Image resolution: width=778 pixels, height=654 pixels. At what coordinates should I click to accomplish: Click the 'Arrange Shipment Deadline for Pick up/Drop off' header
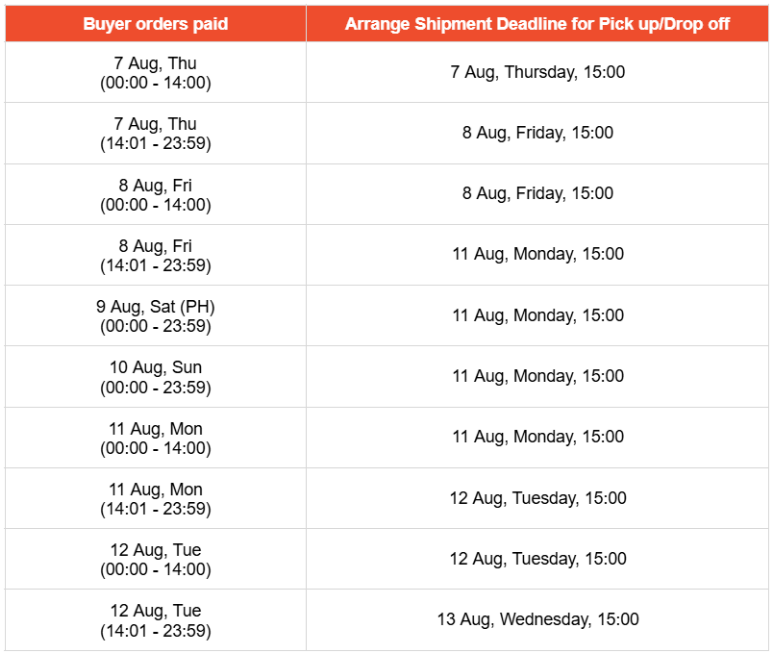click(537, 24)
